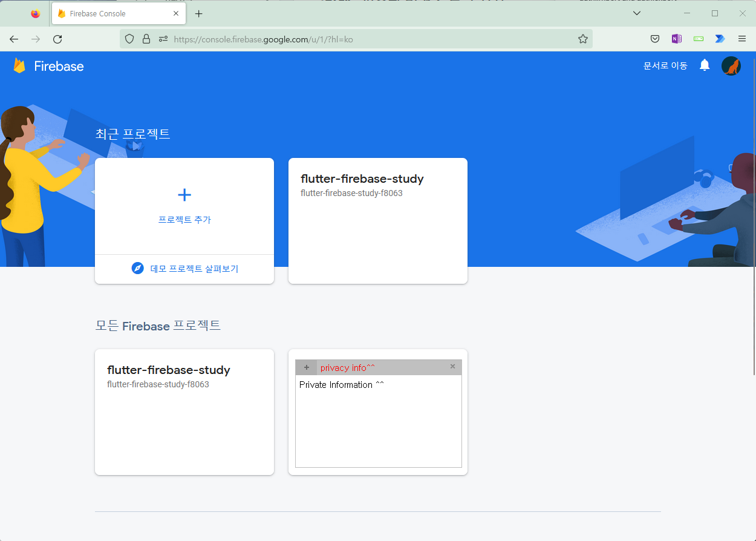This screenshot has width=756, height=541.
Task: Click the plus icon to add project
Action: 184,195
